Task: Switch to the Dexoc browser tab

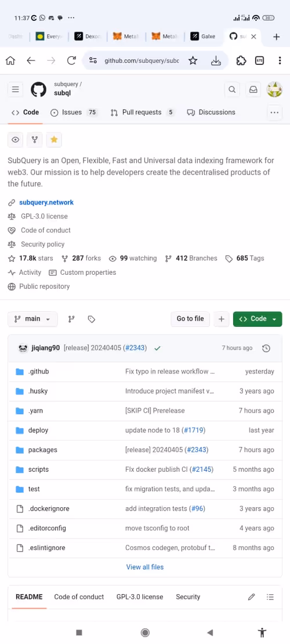Action: click(88, 37)
